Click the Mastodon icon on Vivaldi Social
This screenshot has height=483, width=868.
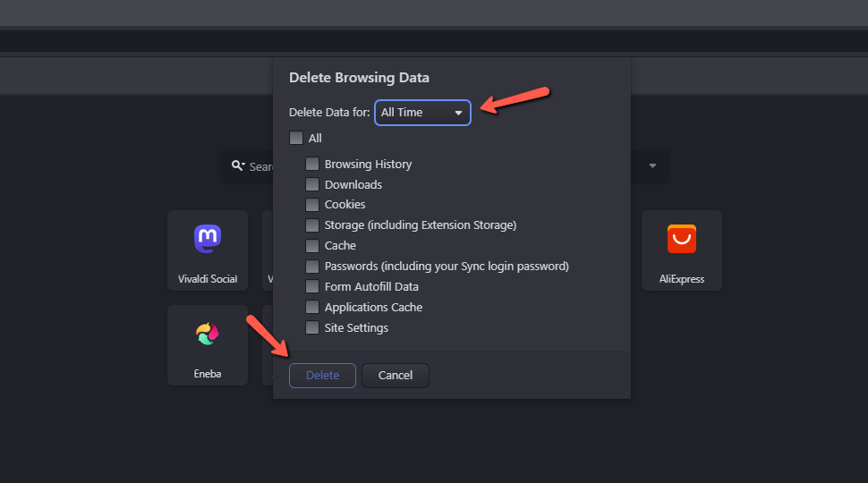pos(208,239)
